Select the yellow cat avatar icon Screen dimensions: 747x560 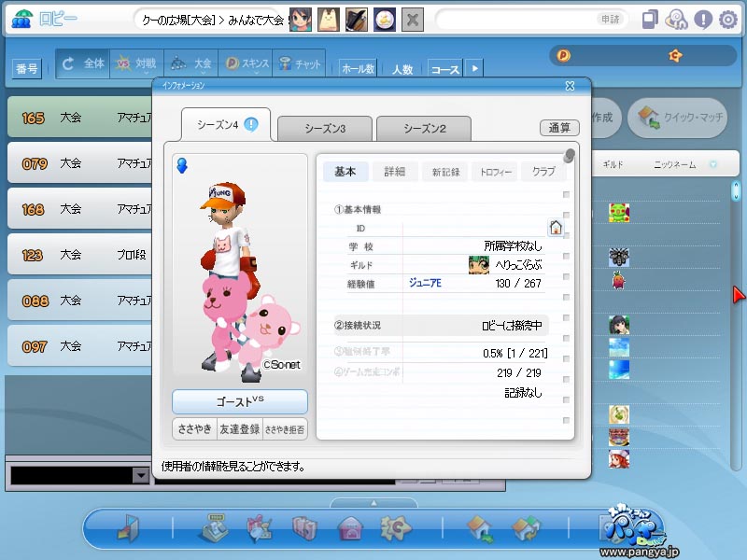pos(329,21)
